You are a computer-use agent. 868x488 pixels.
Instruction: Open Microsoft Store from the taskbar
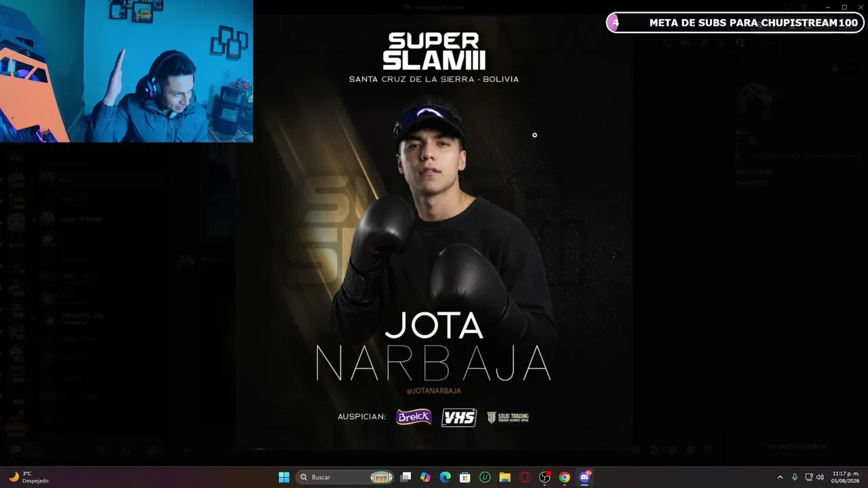pyautogui.click(x=465, y=477)
